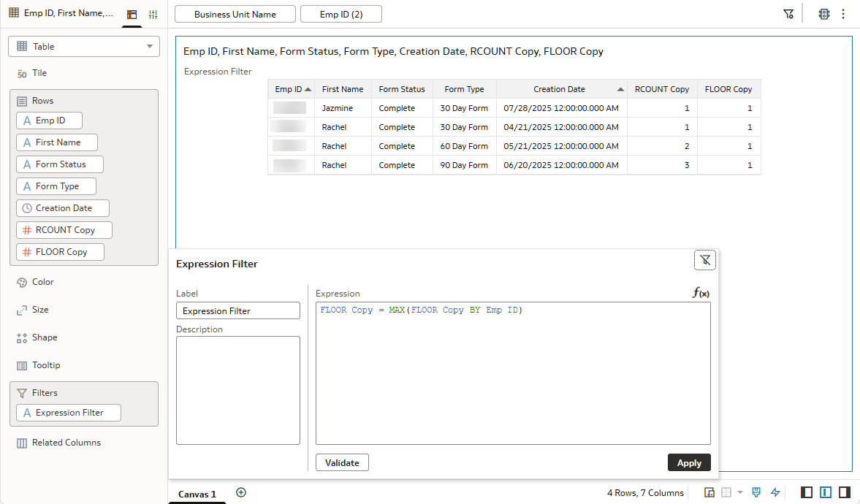This screenshot has height=504, width=860.
Task: Open the auto-insights gear icon
Action: (x=823, y=15)
